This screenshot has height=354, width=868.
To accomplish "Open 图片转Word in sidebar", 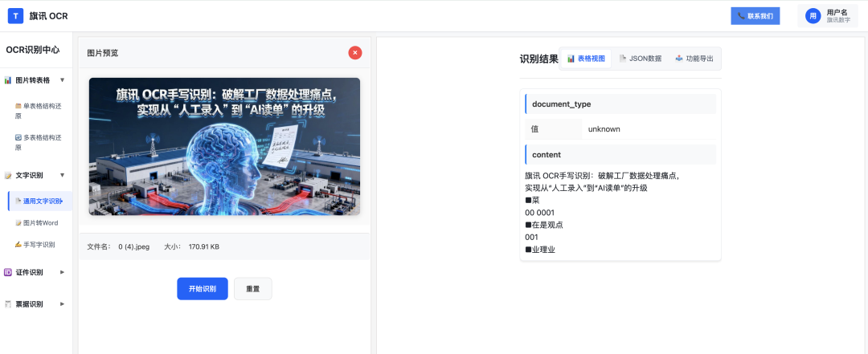I will 40,223.
